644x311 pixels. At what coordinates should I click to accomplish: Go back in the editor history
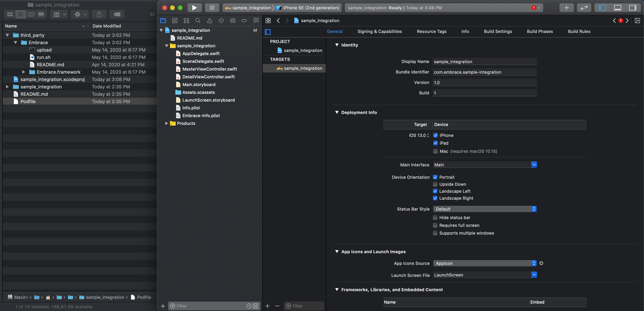point(278,21)
